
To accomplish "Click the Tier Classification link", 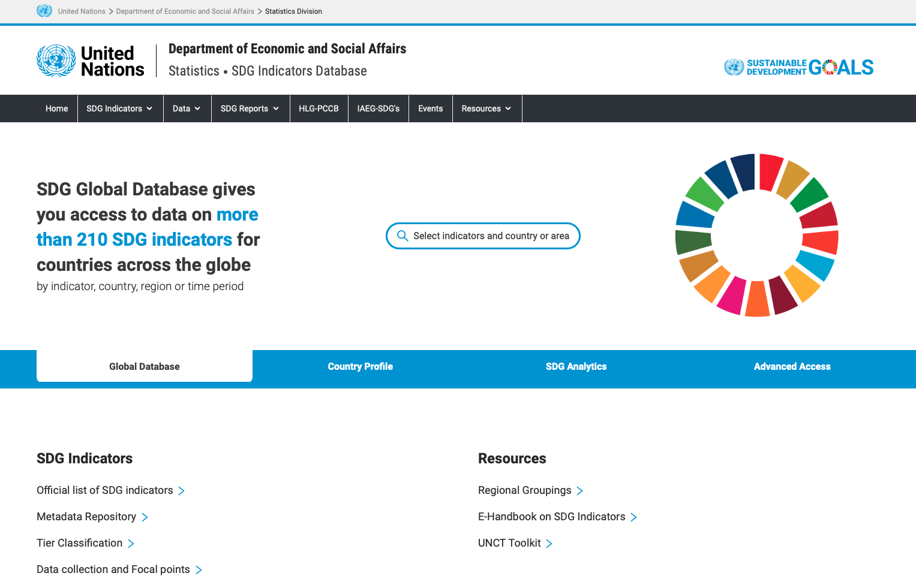I will pos(80,543).
